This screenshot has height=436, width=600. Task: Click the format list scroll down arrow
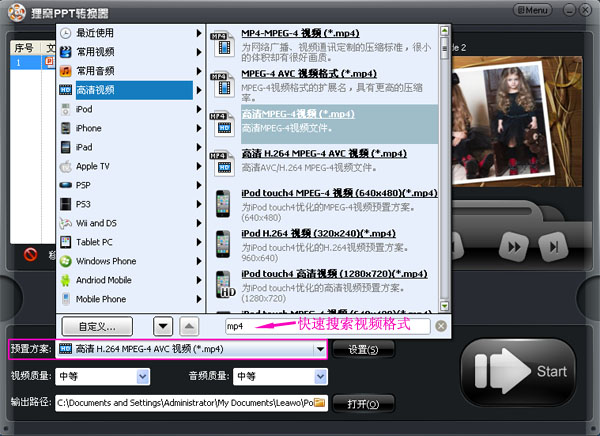tap(444, 306)
